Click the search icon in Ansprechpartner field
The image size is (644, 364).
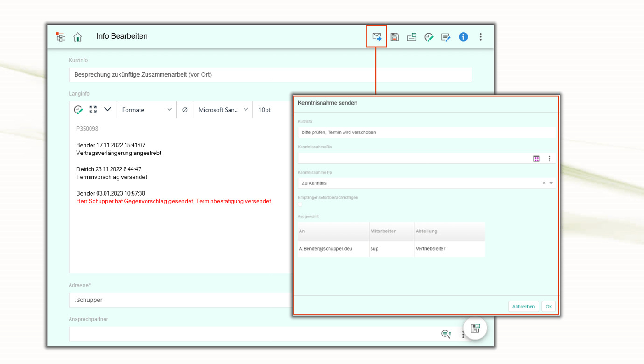446,334
